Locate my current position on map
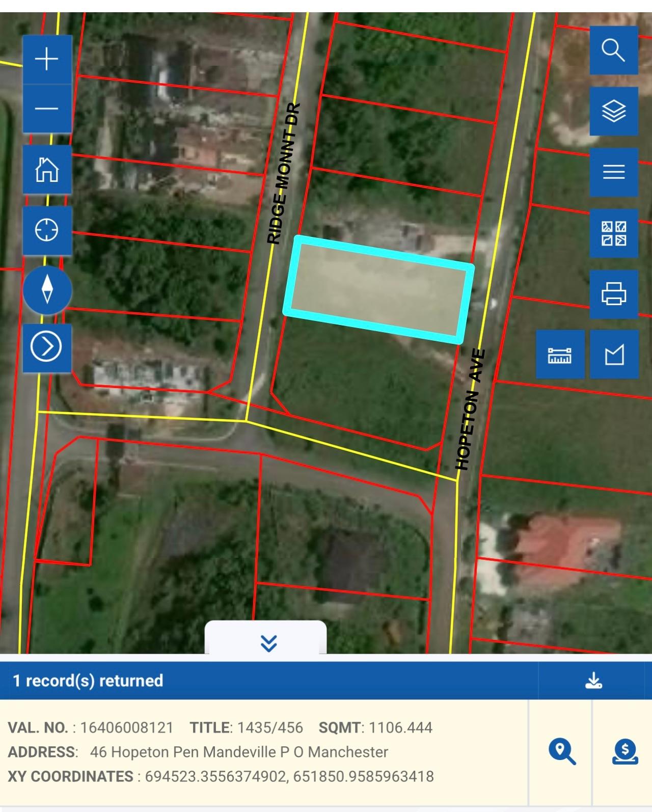 (47, 230)
